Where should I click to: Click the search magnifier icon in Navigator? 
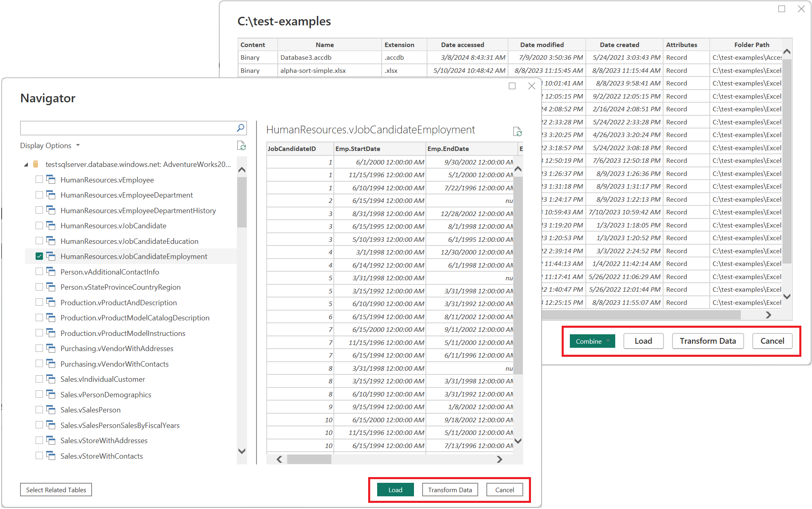click(241, 128)
